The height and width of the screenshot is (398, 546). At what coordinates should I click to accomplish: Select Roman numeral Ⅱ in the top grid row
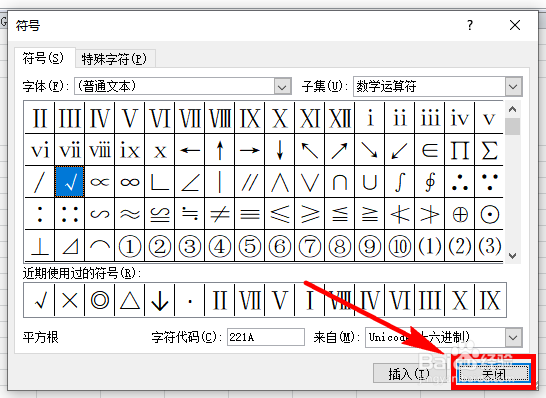40,118
